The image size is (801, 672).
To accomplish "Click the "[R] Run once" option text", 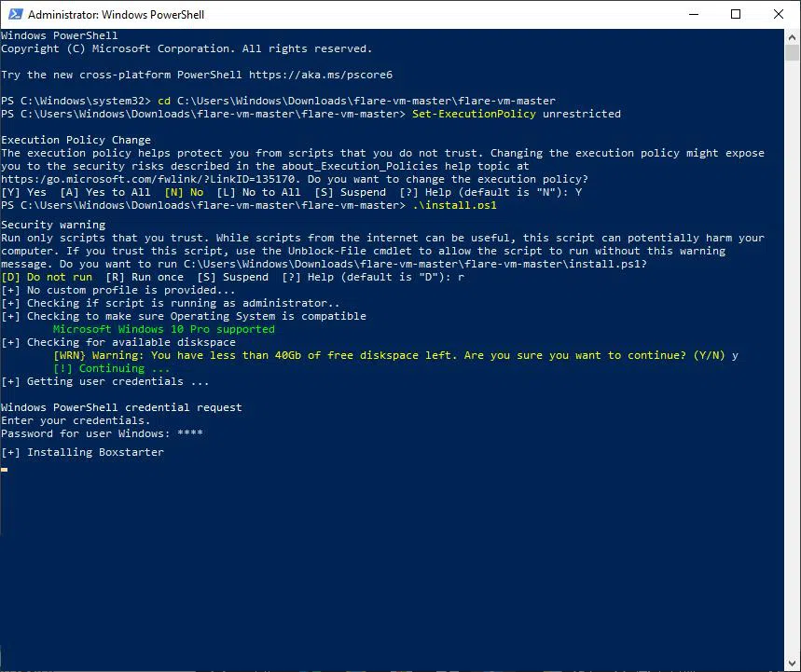I will pyautogui.click(x=145, y=277).
